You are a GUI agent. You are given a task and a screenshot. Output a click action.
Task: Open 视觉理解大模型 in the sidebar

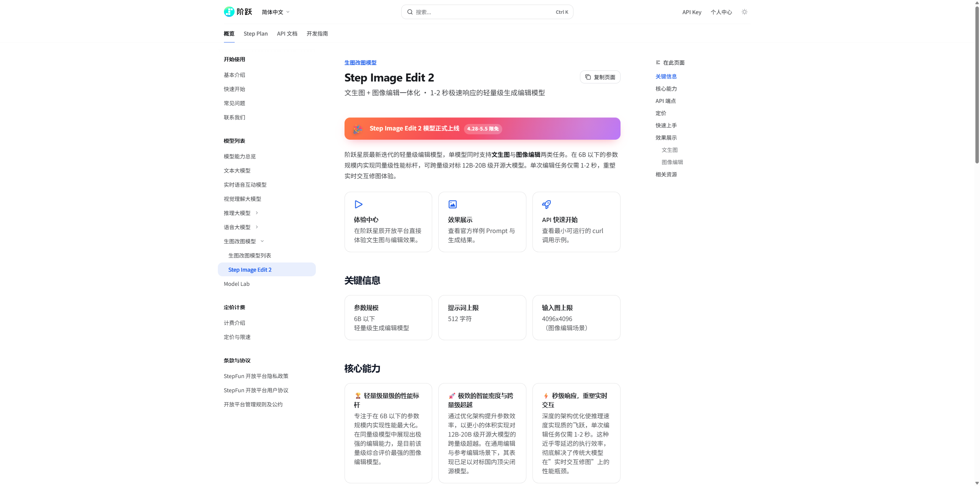[242, 199]
